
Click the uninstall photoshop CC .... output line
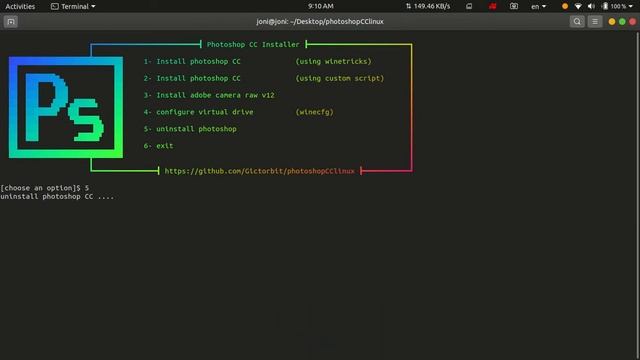click(x=57, y=196)
